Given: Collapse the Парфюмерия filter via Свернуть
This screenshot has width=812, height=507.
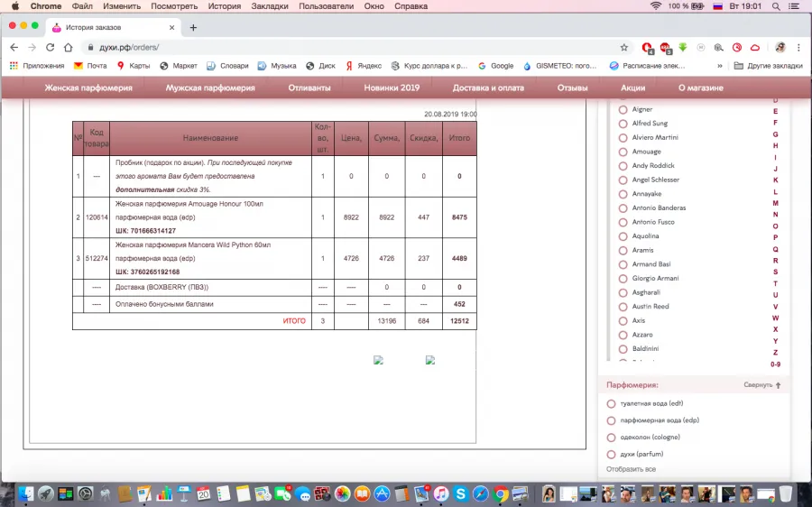Looking at the screenshot, I should [761, 385].
